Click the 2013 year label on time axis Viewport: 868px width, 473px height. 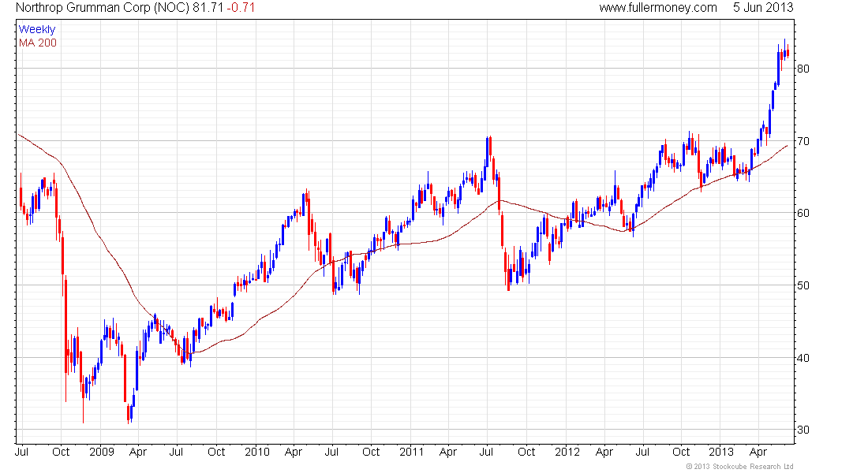721,452
